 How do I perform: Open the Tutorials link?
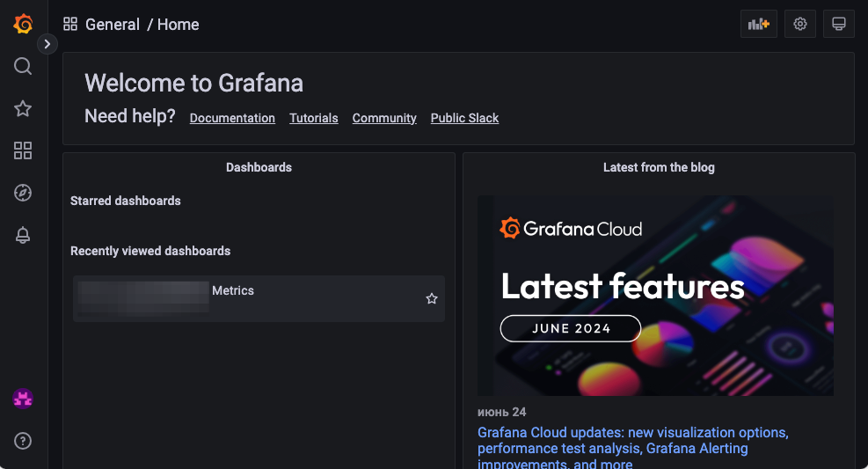point(314,118)
